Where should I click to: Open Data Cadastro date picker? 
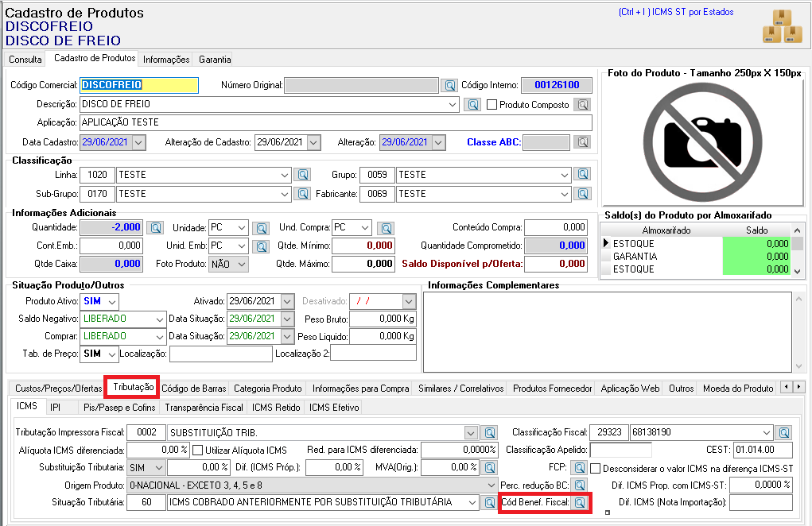point(139,142)
